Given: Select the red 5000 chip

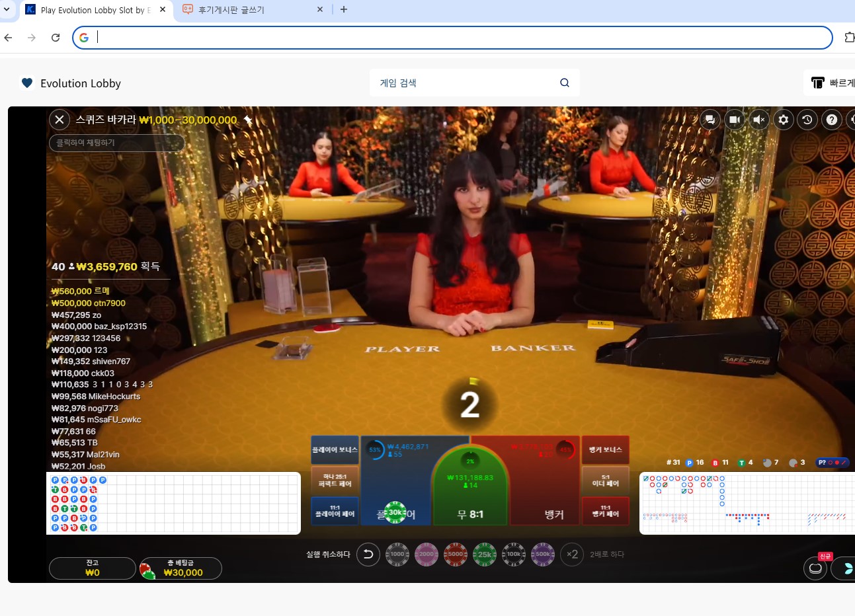Looking at the screenshot, I should [456, 555].
